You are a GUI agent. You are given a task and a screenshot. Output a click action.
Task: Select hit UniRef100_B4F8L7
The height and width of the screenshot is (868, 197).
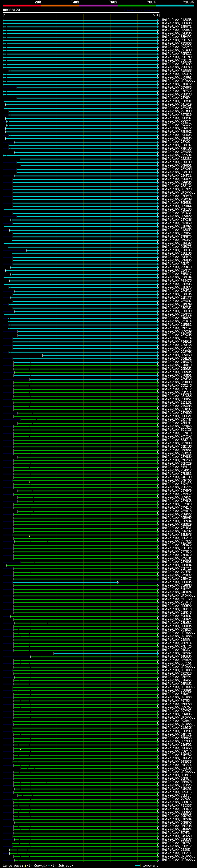click(177, 274)
